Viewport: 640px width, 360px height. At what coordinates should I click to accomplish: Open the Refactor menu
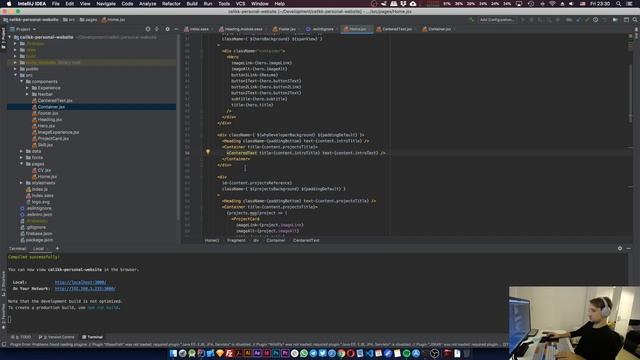click(171, 4)
